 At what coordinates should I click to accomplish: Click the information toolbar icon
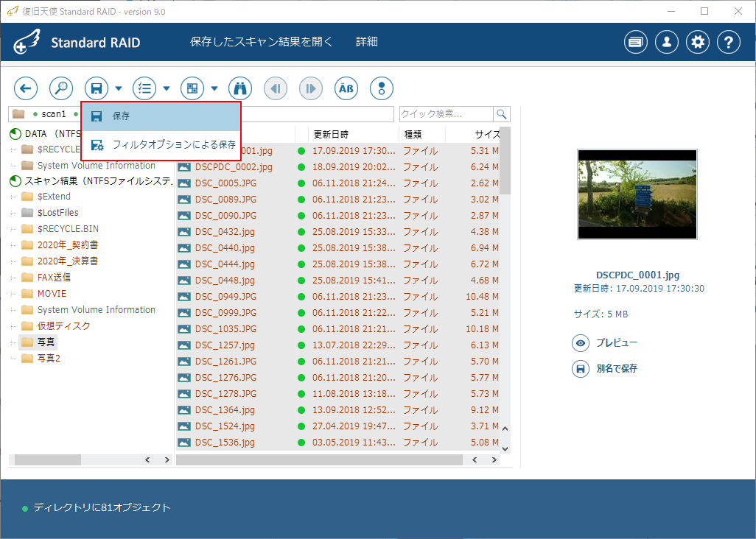pyautogui.click(x=382, y=88)
